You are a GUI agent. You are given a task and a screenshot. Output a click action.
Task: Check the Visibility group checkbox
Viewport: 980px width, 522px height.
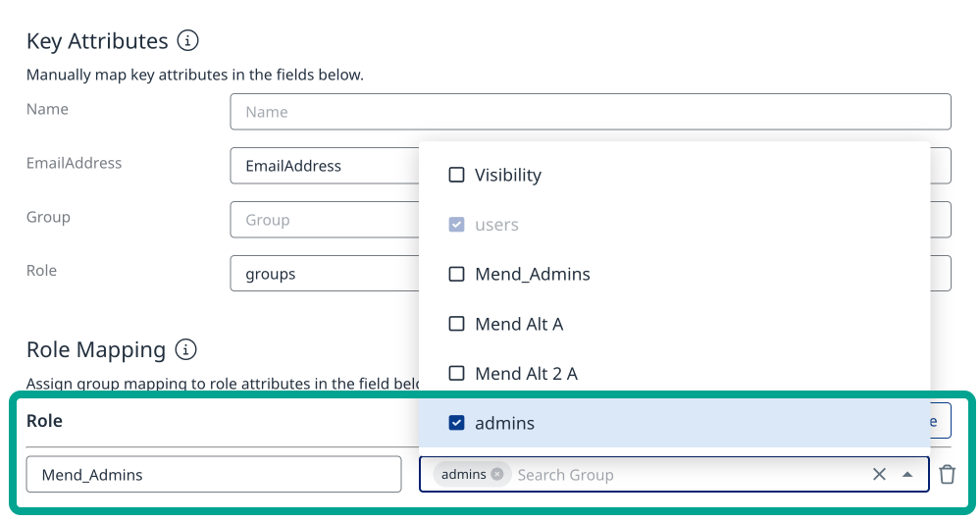(x=456, y=176)
